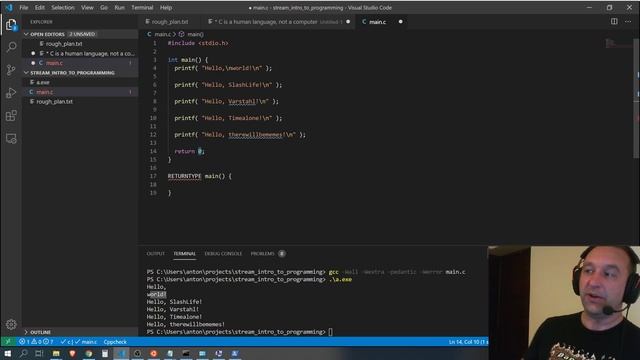Click the editor vertical scrollbar
The image size is (640, 360).
pos(636,98)
